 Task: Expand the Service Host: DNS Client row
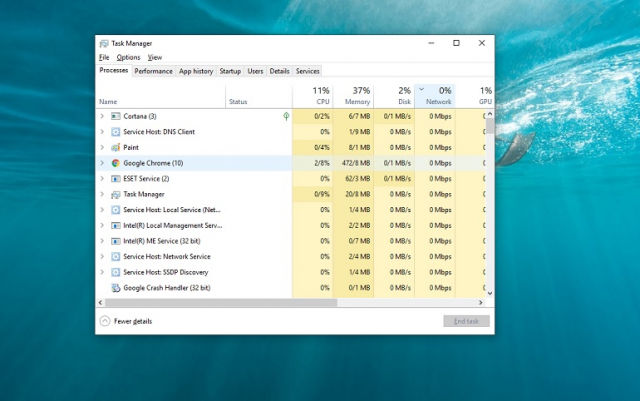pyautogui.click(x=102, y=132)
